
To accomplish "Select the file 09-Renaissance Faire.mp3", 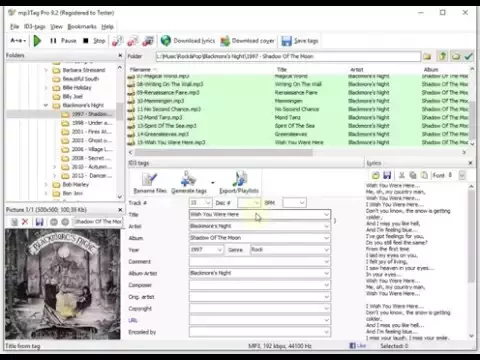I will coord(168,92).
